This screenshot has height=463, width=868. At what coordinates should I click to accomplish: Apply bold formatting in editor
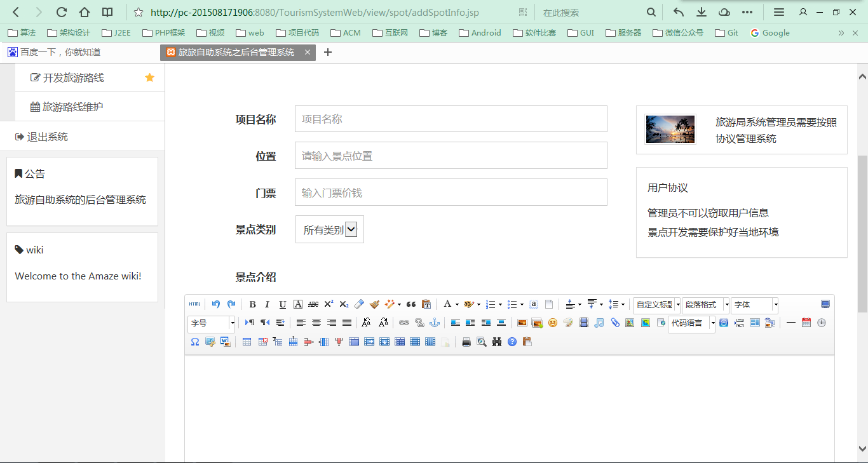[252, 304]
